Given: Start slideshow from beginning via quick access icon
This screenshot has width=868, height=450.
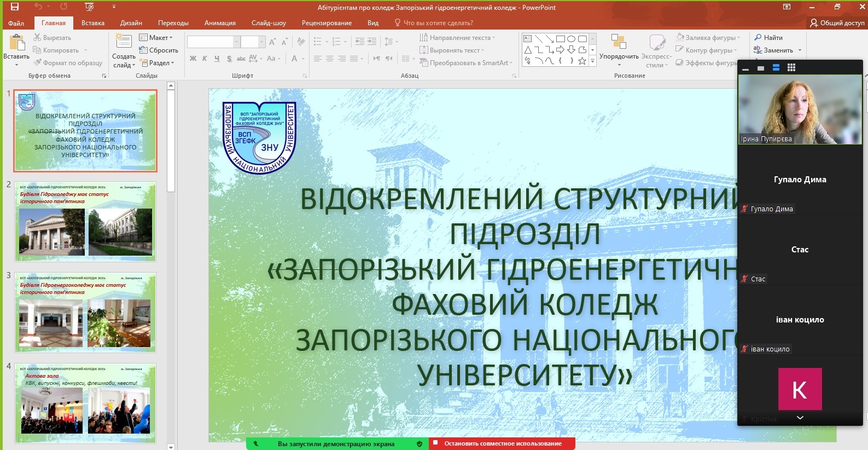Looking at the screenshot, I should coord(89,7).
